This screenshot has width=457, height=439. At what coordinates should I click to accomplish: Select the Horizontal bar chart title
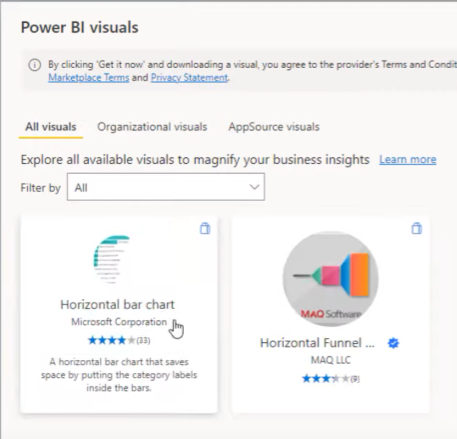click(x=117, y=304)
